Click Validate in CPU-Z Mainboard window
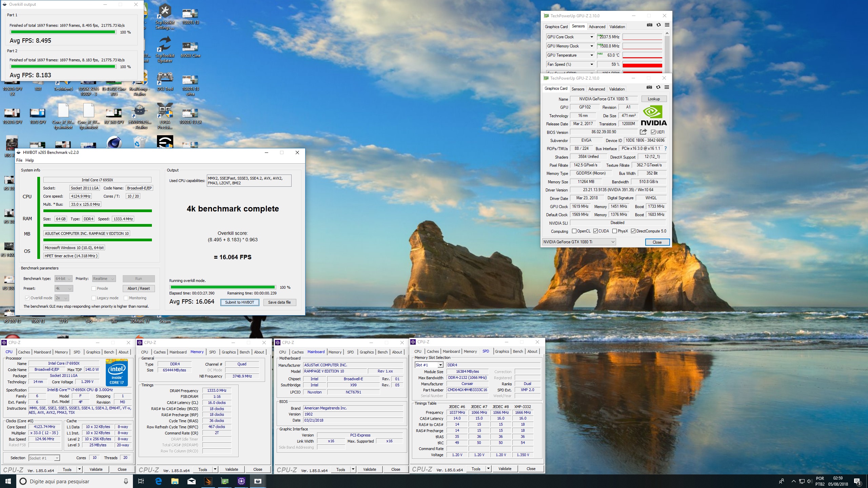 pos(370,469)
